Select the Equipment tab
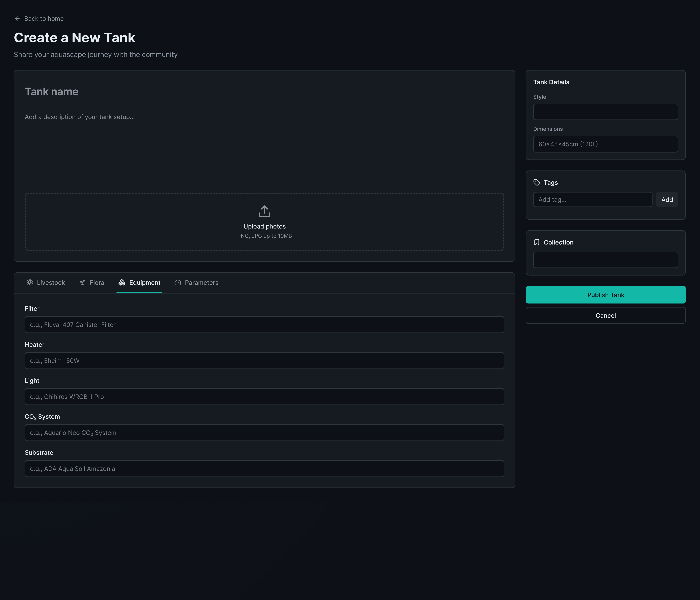 click(x=139, y=283)
